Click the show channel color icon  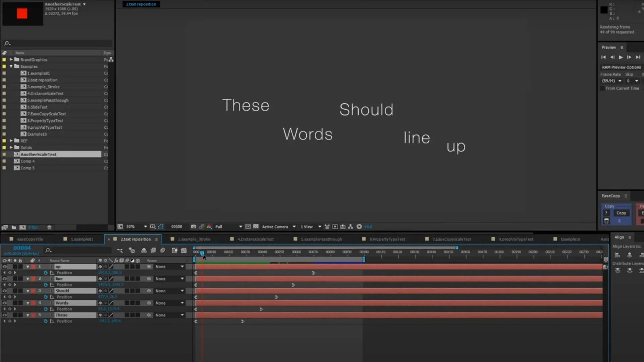tap(209, 227)
